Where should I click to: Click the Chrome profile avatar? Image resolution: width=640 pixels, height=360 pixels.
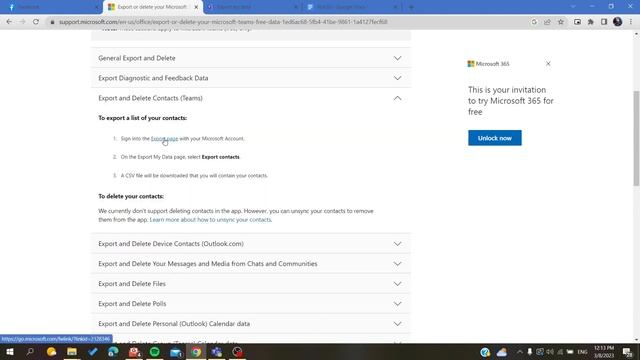[618, 22]
